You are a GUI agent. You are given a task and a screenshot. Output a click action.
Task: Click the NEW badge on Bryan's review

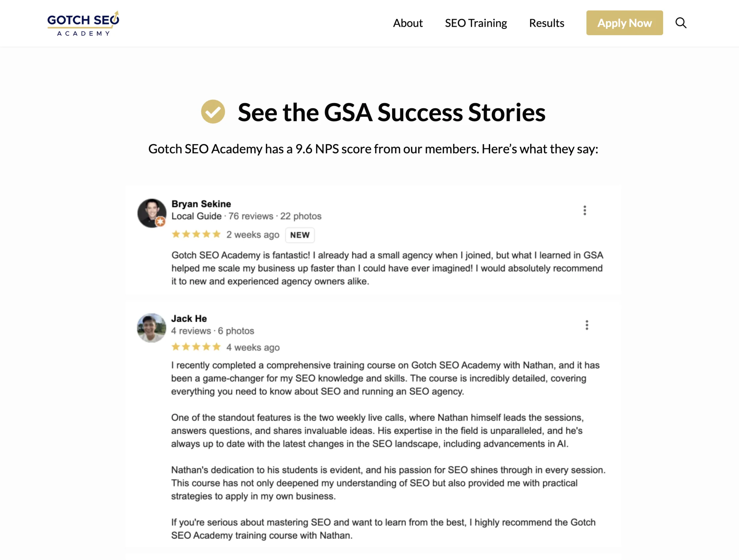(x=300, y=235)
